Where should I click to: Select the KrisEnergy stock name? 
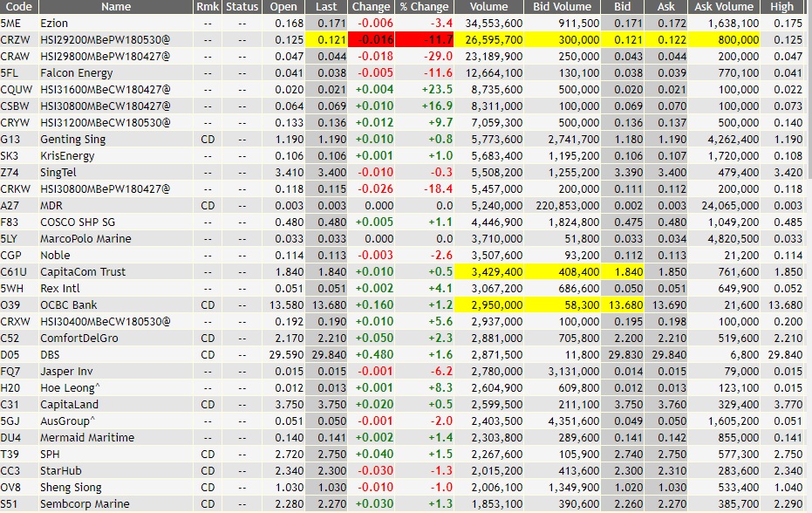[x=67, y=156]
